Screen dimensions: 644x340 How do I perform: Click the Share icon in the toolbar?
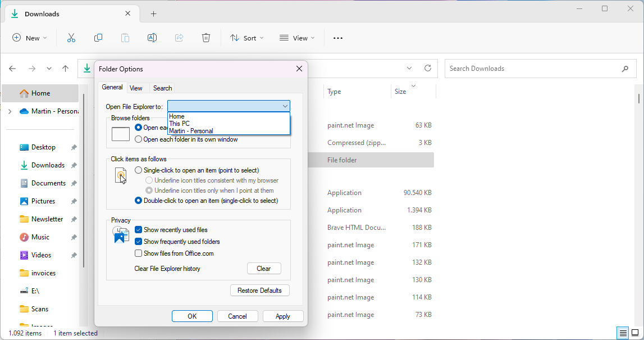(x=179, y=38)
